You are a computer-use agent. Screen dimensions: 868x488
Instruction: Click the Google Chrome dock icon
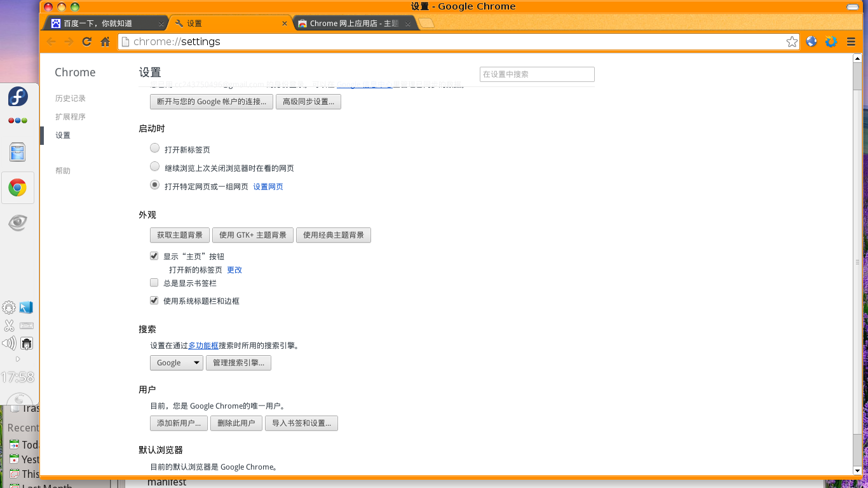point(17,188)
